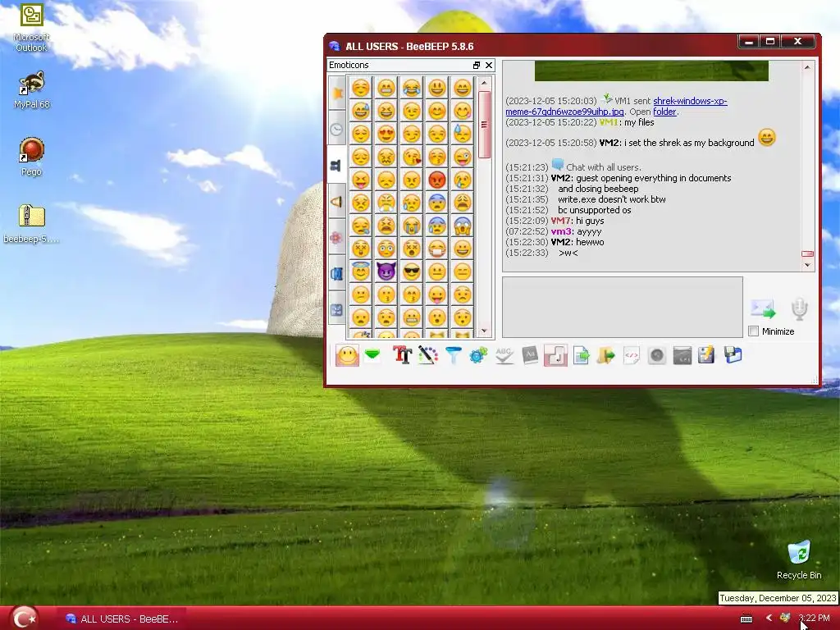Image resolution: width=840 pixels, height=630 pixels.
Task: Insert the screaming face emoji
Action: (x=463, y=226)
